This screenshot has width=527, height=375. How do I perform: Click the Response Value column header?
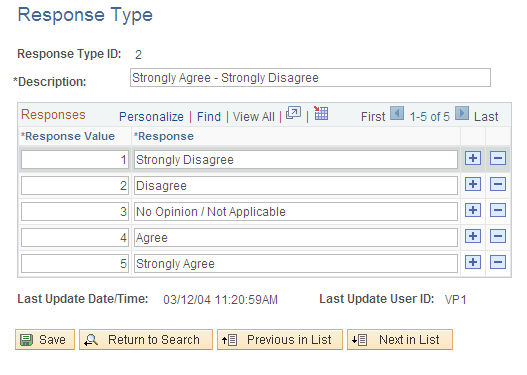68,136
